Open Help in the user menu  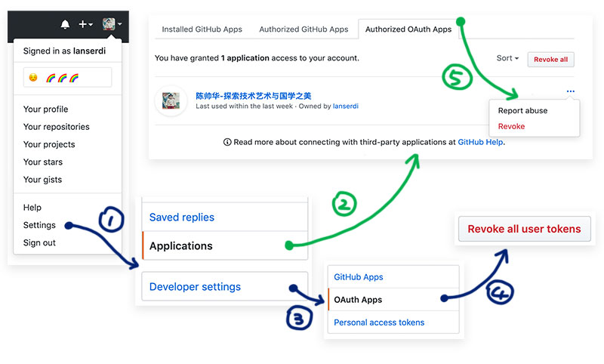click(32, 207)
